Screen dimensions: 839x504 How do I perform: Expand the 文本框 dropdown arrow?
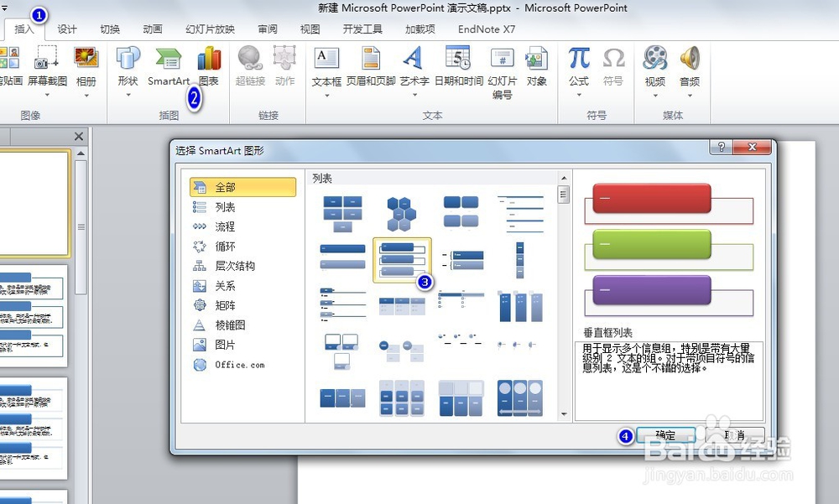(x=326, y=96)
